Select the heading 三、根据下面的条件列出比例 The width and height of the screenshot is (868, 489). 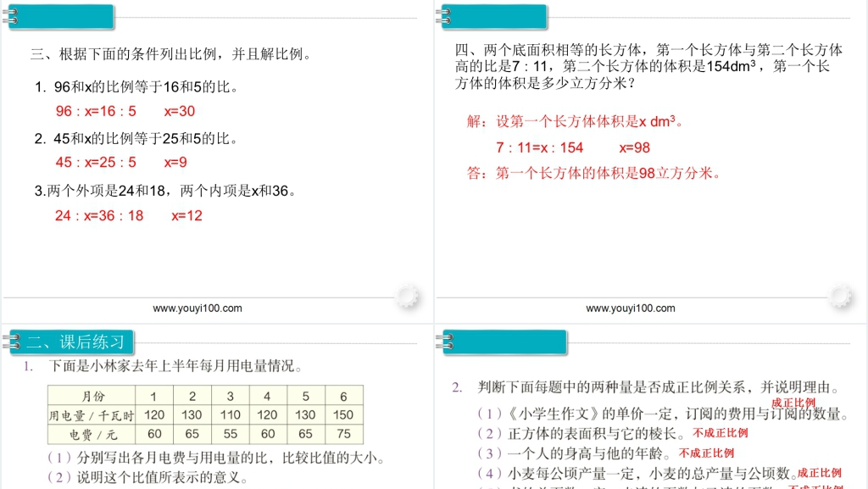[171, 54]
